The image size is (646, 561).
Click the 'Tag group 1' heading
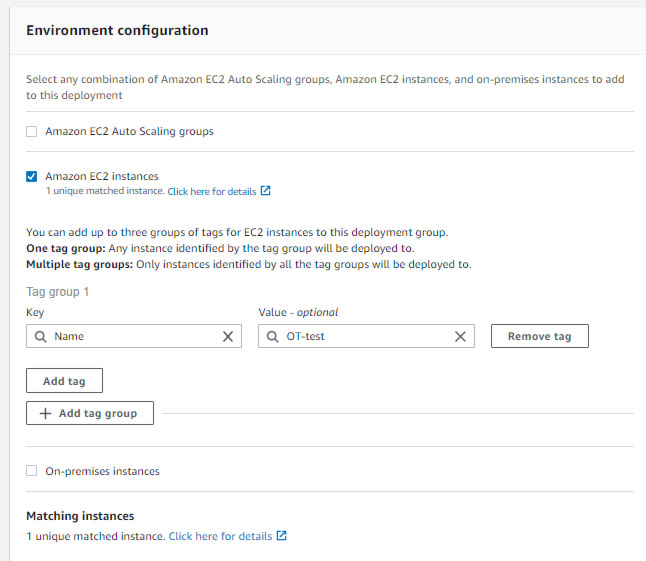pyautogui.click(x=58, y=292)
